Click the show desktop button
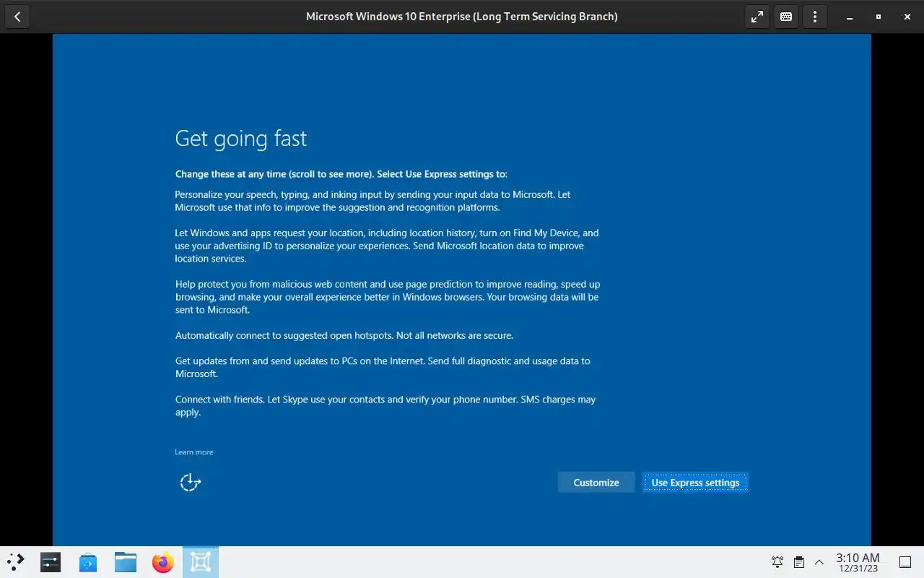This screenshot has width=924, height=578. coord(905,562)
